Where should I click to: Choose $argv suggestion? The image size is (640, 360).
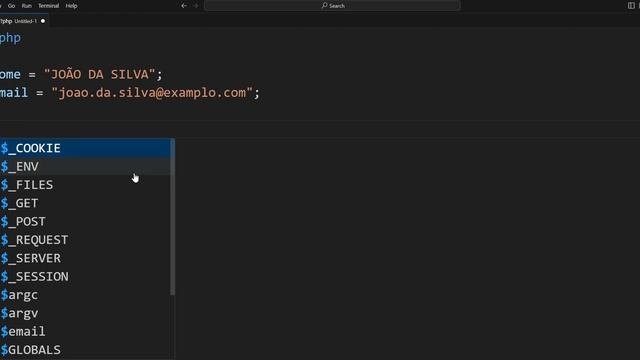(x=85, y=313)
